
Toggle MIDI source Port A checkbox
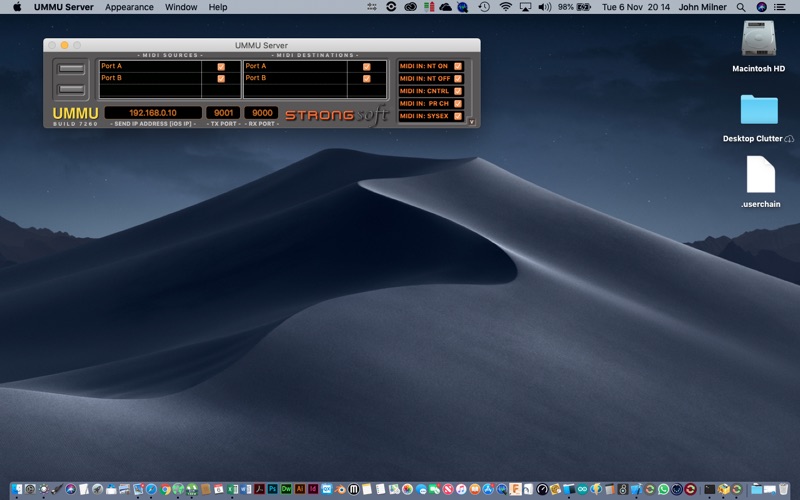point(221,66)
